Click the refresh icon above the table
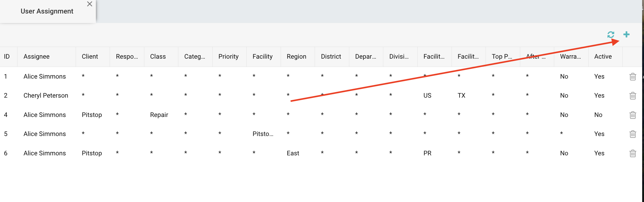The image size is (644, 202). (x=611, y=35)
